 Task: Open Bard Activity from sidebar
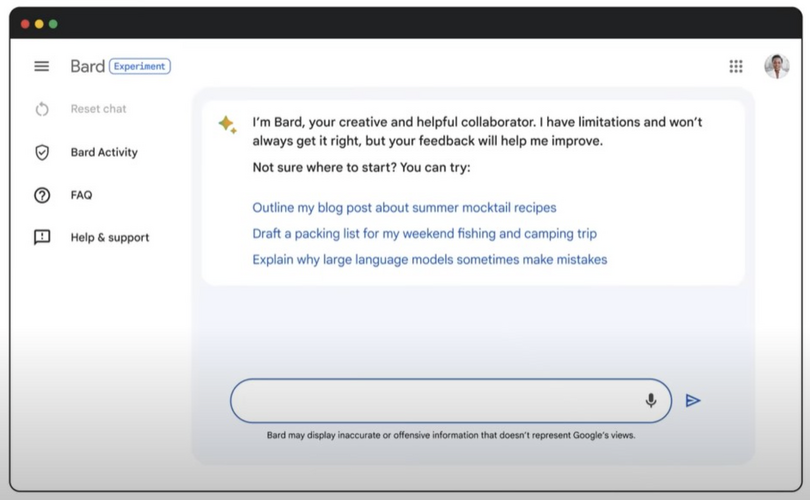coord(104,152)
